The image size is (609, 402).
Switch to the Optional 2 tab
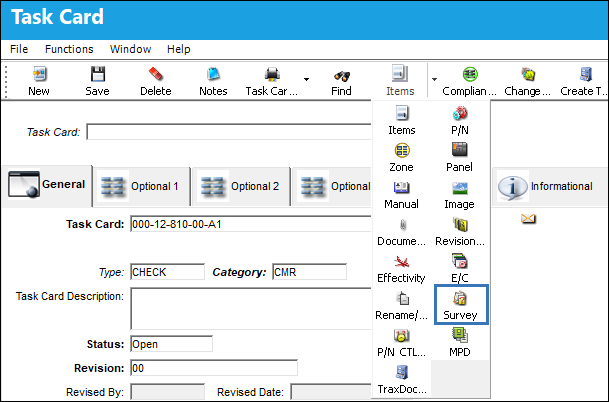pyautogui.click(x=241, y=186)
